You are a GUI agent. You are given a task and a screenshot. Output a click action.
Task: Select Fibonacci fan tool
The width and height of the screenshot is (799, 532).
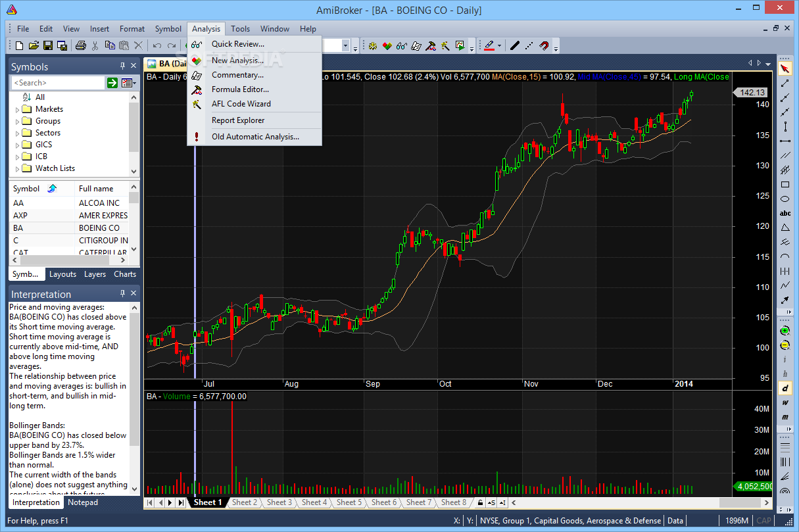click(785, 476)
